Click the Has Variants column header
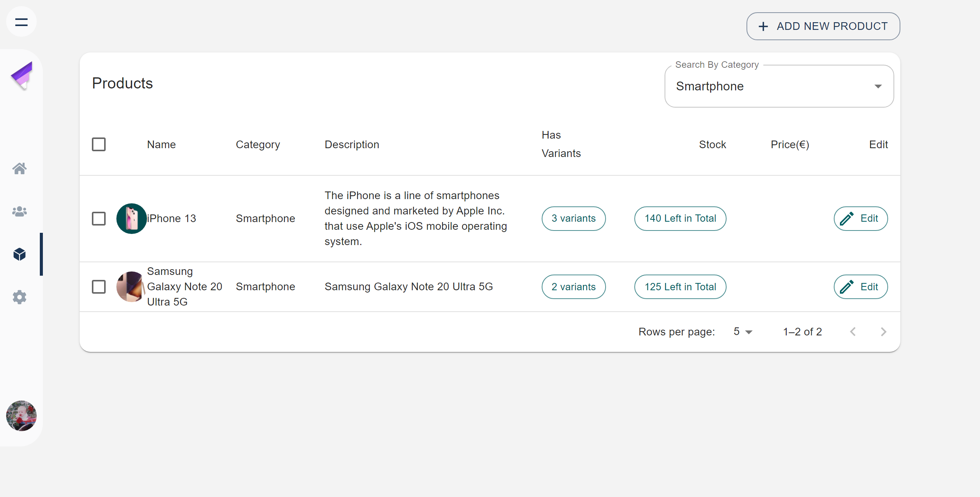 coord(561,144)
